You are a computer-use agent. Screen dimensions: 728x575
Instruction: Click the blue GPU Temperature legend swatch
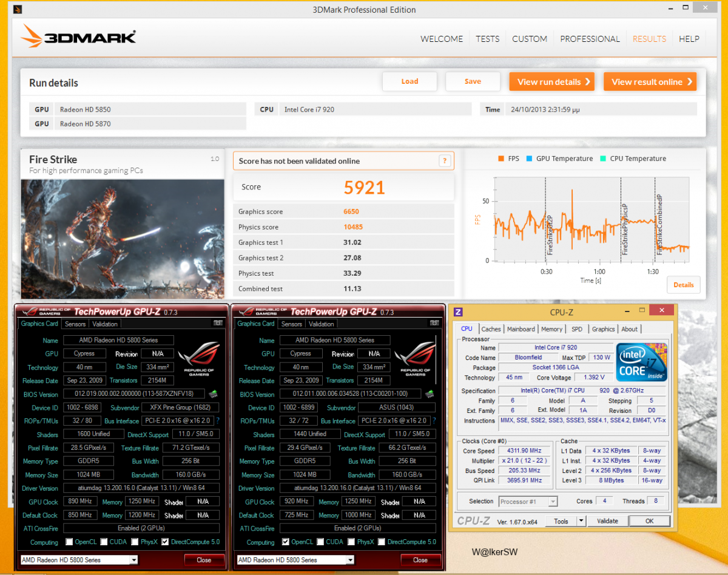point(529,158)
